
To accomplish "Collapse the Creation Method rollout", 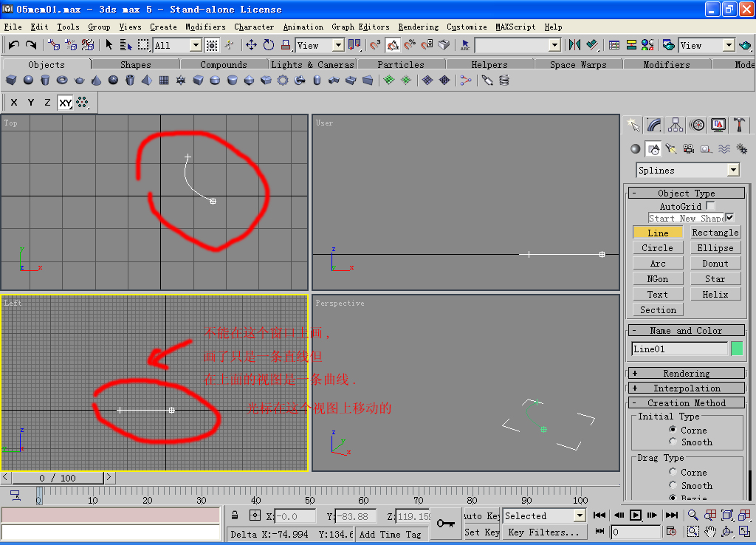I will [x=687, y=402].
